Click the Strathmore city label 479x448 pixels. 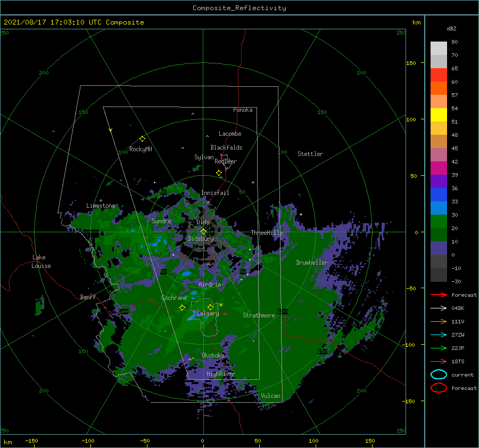[x=259, y=315]
